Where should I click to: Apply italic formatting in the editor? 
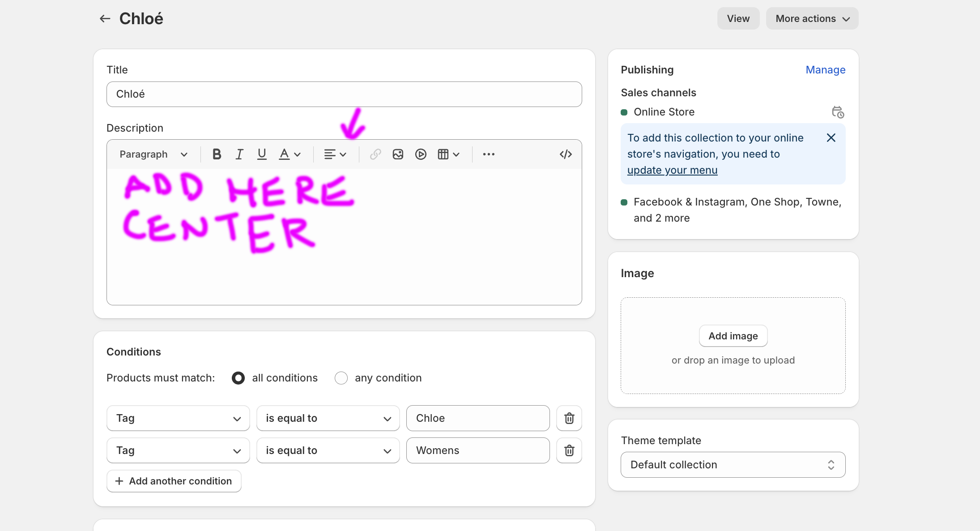coord(239,154)
